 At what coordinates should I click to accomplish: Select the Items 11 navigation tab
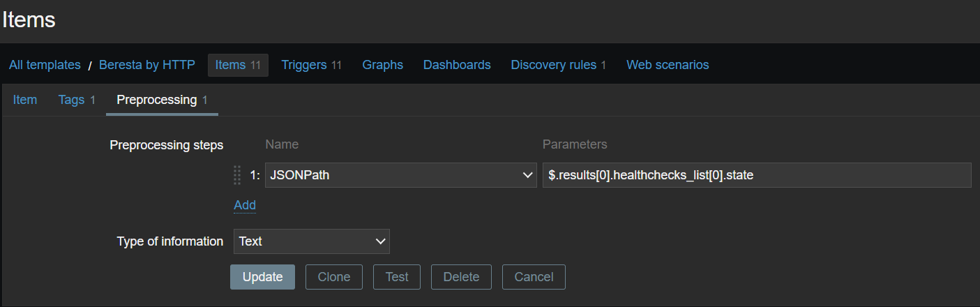coord(238,65)
